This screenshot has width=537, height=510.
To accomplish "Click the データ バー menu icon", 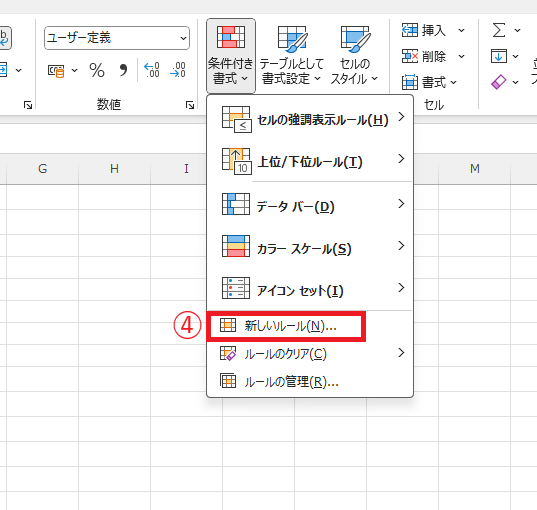I will point(236,204).
